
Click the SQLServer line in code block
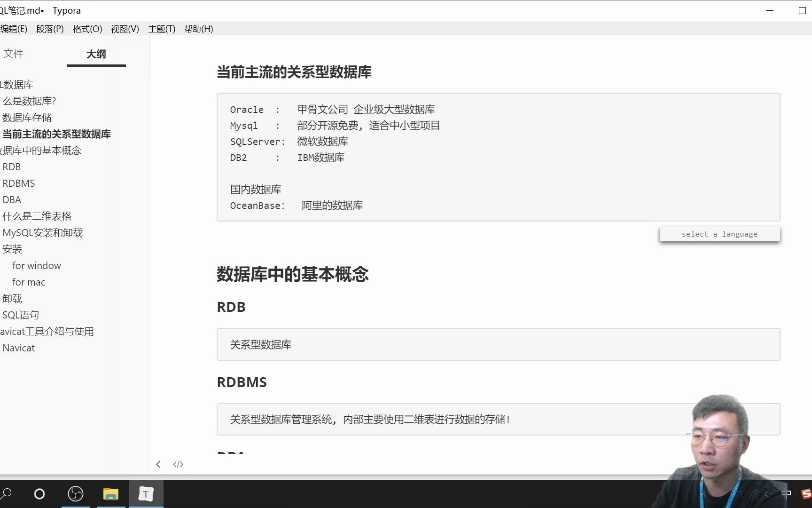pos(289,142)
